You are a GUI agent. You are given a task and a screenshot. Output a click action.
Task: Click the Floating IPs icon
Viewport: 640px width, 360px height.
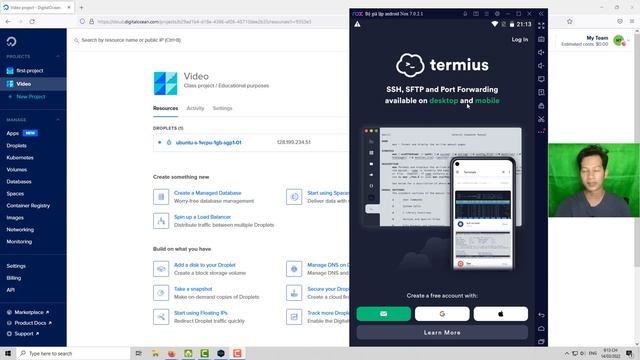(161, 317)
